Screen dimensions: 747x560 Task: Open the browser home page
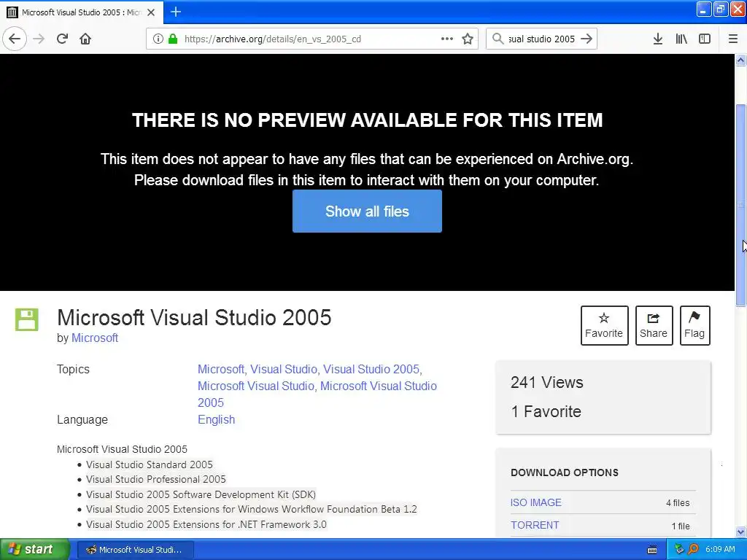(85, 39)
